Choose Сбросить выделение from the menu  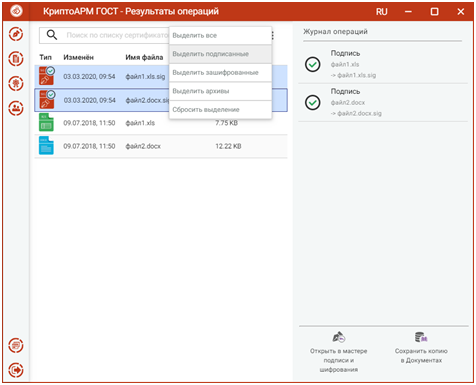(220, 110)
